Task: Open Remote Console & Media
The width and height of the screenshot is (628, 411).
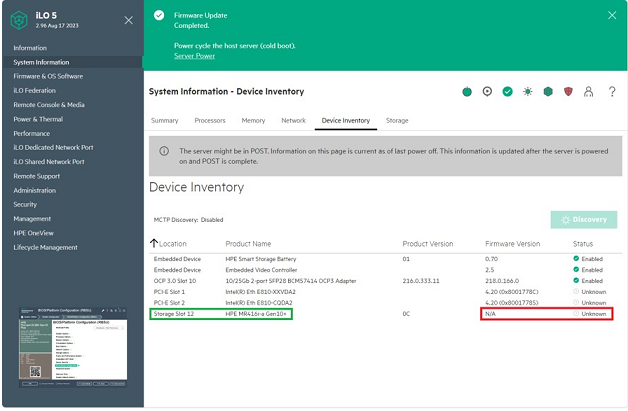Action: click(49, 105)
